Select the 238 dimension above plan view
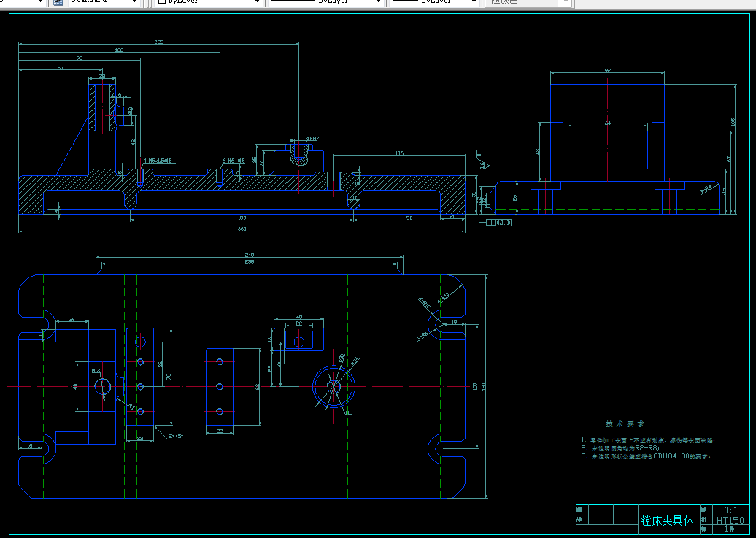756x538 pixels. click(x=250, y=262)
